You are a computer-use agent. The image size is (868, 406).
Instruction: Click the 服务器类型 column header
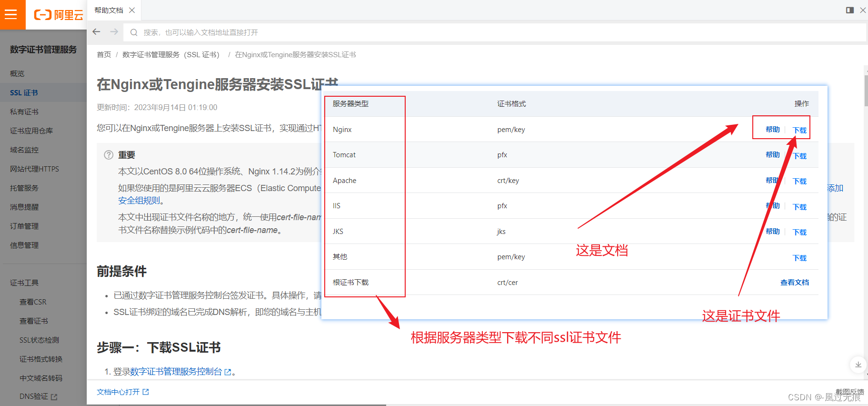tap(350, 103)
